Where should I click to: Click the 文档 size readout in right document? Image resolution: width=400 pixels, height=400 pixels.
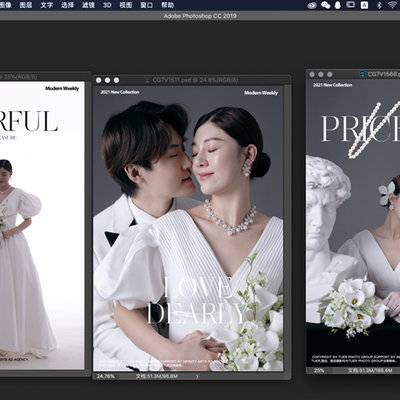[370, 370]
